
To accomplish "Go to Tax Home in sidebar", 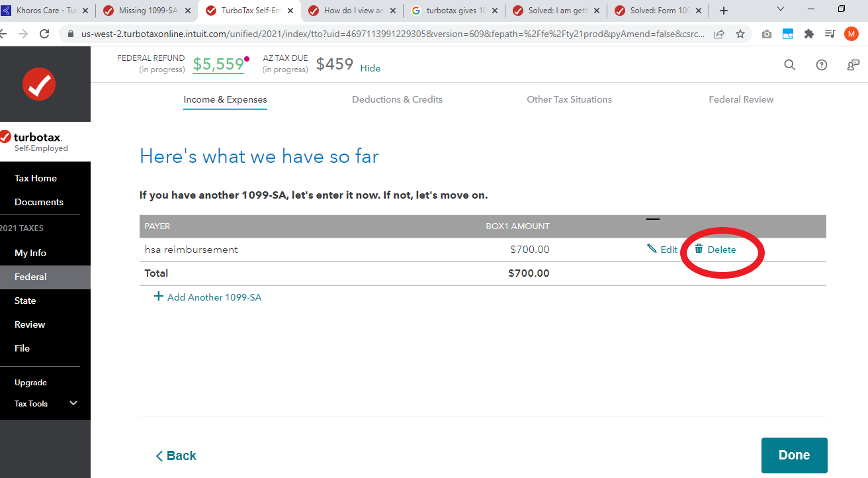I will coord(36,178).
